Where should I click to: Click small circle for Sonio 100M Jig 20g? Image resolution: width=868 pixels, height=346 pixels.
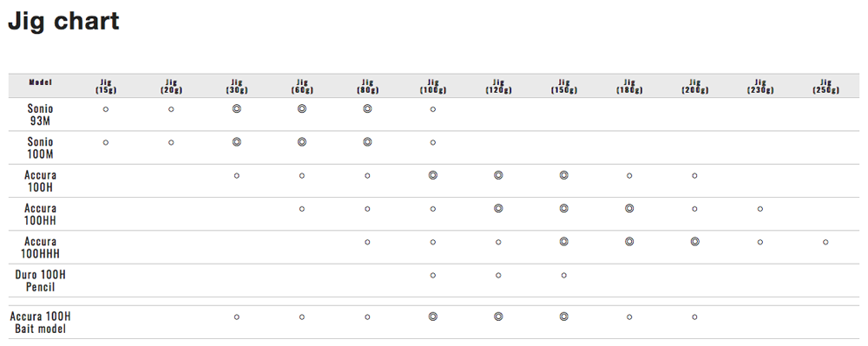(171, 142)
